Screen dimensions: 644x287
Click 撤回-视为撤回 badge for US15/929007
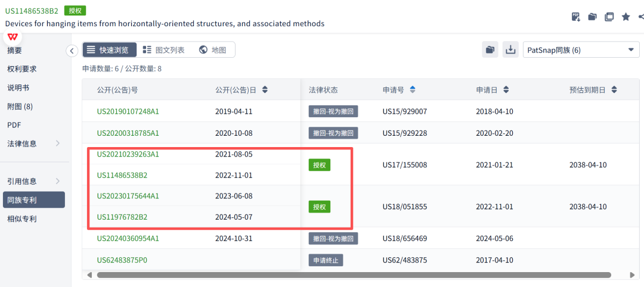click(333, 111)
